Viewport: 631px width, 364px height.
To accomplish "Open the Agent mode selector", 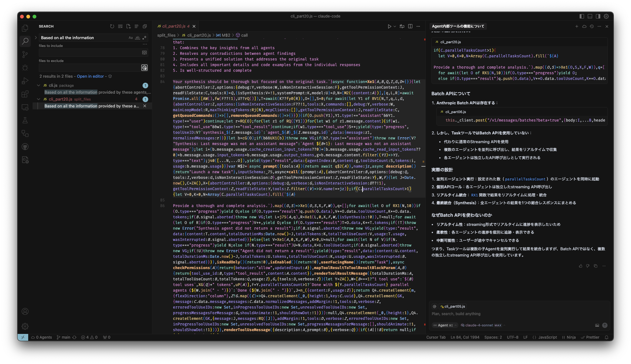I will 445,325.
